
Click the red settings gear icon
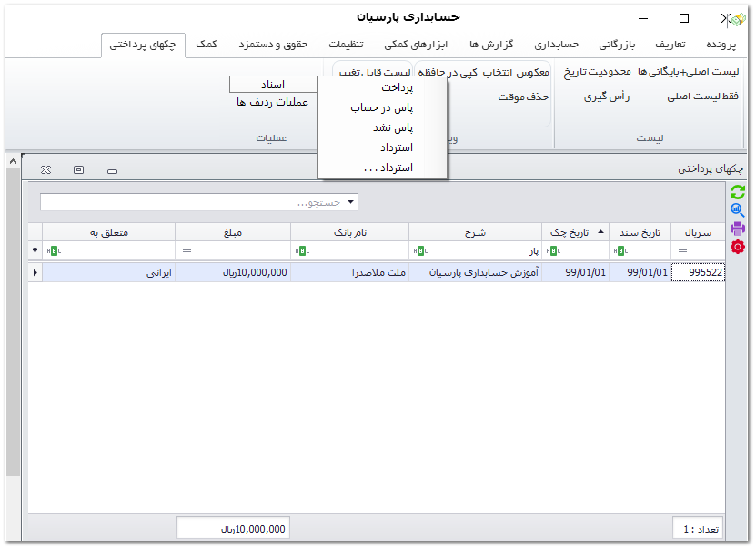(x=738, y=247)
